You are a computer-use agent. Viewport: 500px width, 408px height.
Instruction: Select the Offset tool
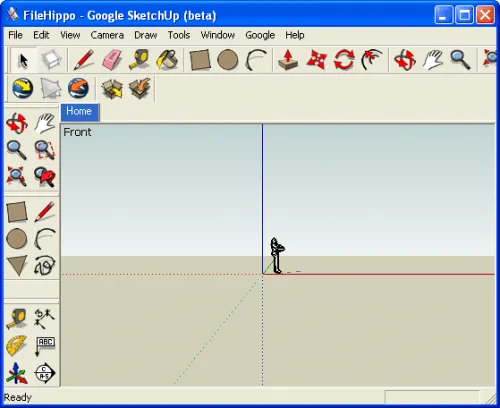[x=372, y=60]
